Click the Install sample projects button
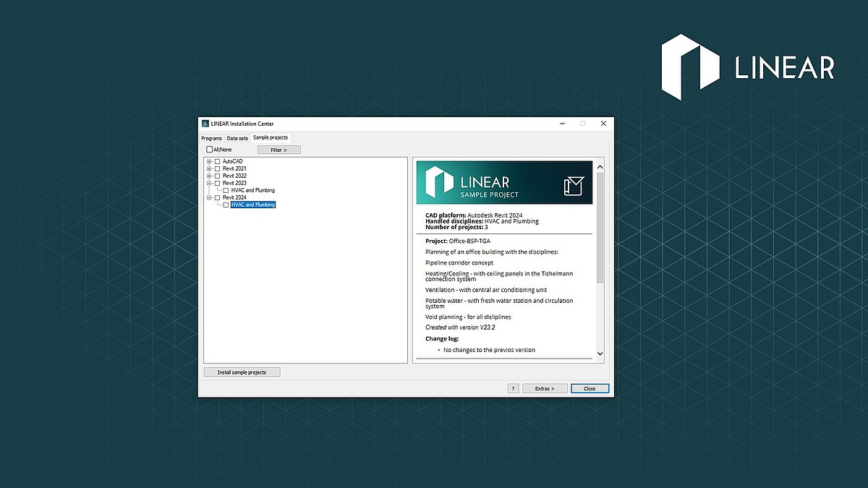 (x=242, y=372)
